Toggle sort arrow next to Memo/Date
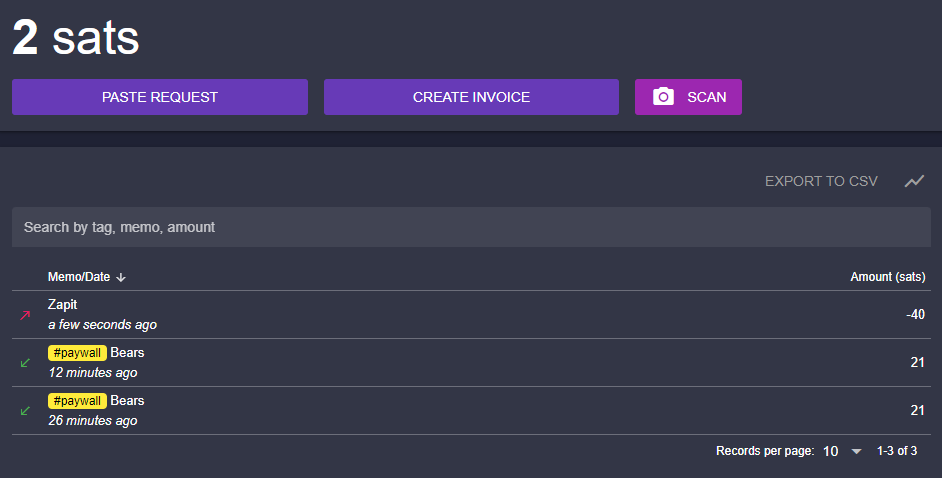 click(121, 277)
